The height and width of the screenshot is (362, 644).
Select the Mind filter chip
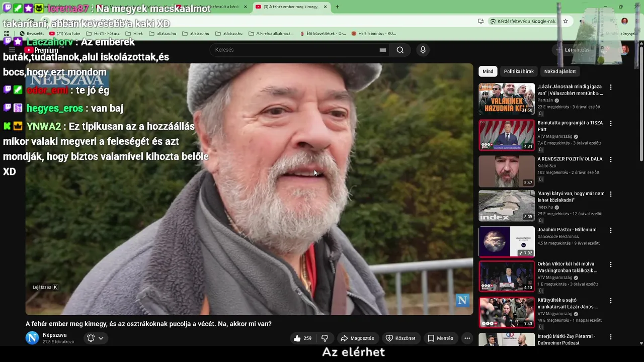[488, 71]
